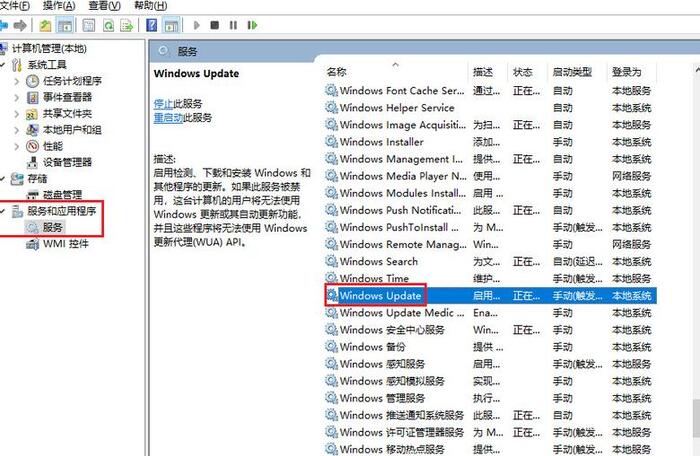Open the 操作(A) menu

pyautogui.click(x=59, y=6)
